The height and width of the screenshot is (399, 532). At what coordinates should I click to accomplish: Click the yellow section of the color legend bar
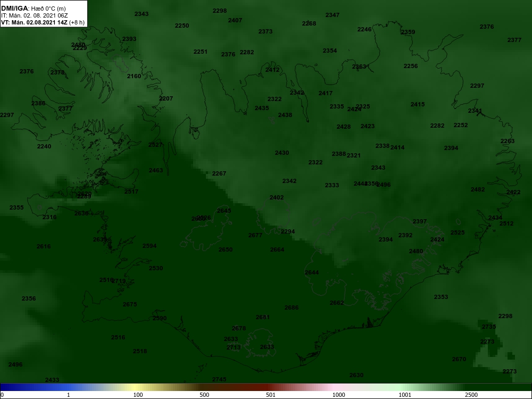pos(136,387)
